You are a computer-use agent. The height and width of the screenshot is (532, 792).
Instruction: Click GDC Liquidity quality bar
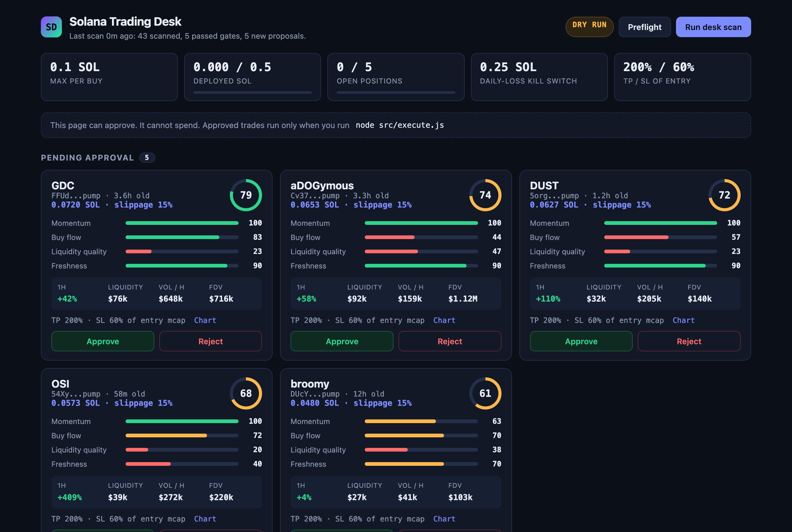pos(182,251)
